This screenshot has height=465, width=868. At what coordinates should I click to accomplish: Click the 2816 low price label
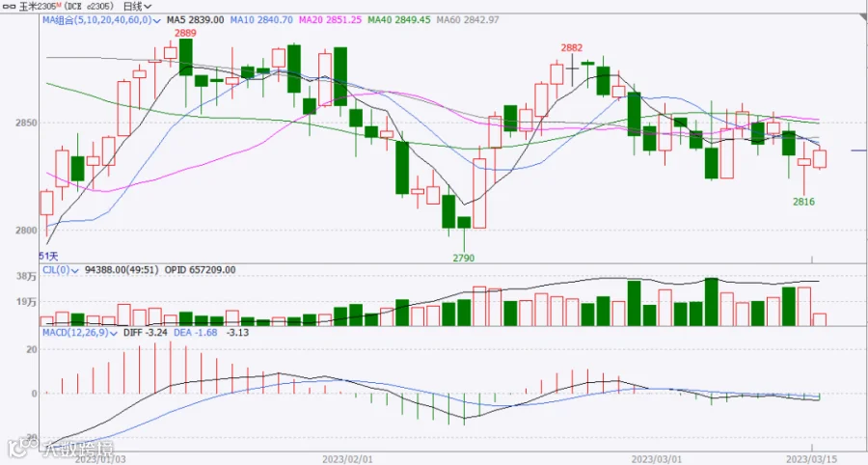[803, 202]
